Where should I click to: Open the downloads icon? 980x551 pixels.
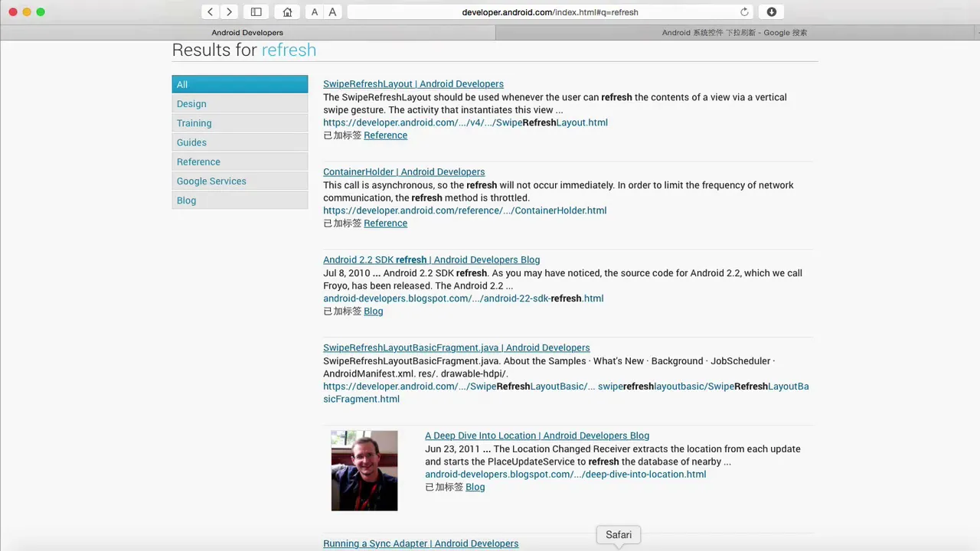pos(771,11)
